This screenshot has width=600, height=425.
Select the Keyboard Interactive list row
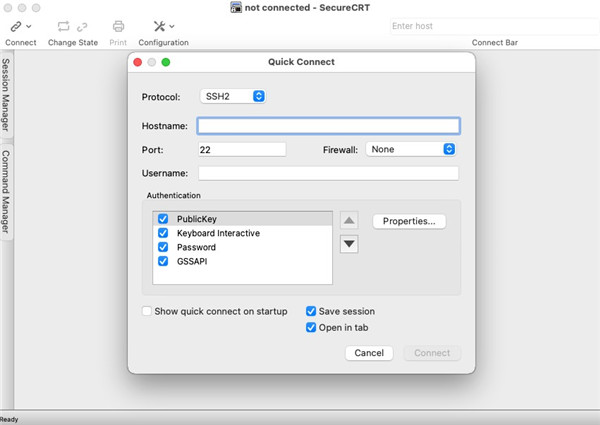tap(243, 233)
